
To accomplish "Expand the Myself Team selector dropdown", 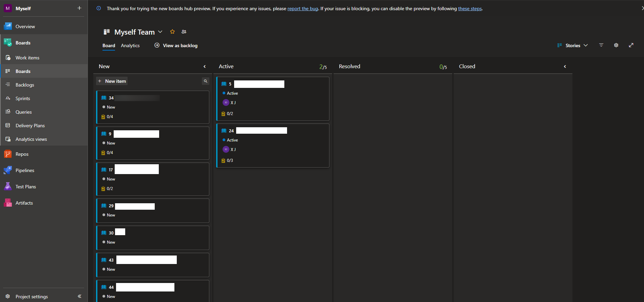I will pos(160,32).
